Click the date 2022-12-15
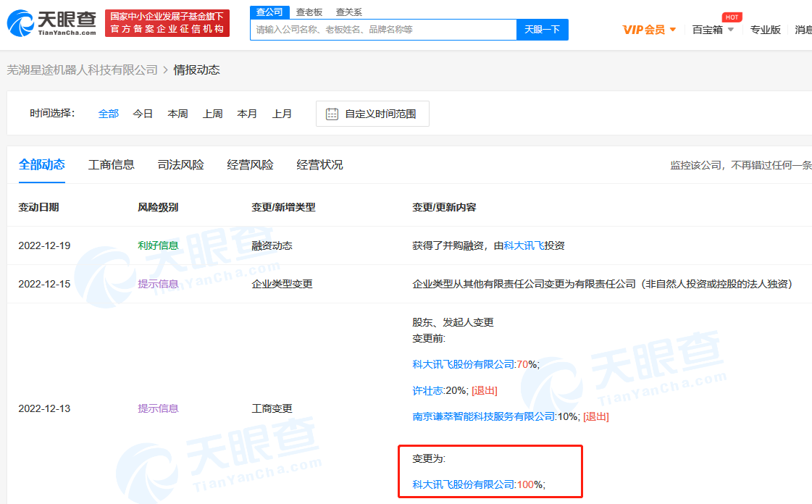The image size is (812, 504). 44,284
